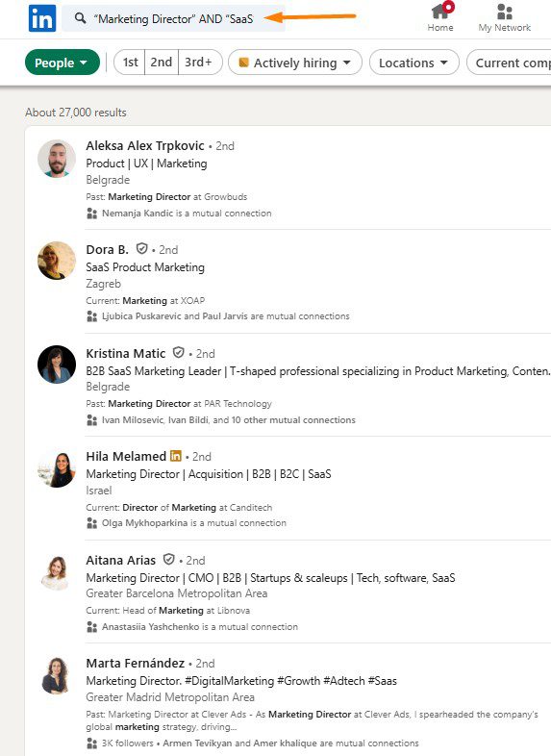The width and height of the screenshot is (551, 756).
Task: Click mutual connections icon under Kristina Matic
Action: [91, 420]
